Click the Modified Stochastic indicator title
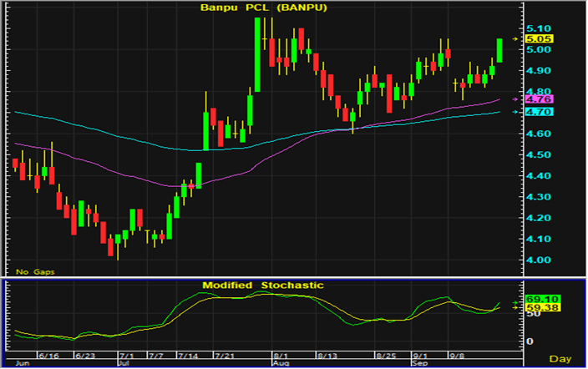The width and height of the screenshot is (588, 369). point(262,286)
